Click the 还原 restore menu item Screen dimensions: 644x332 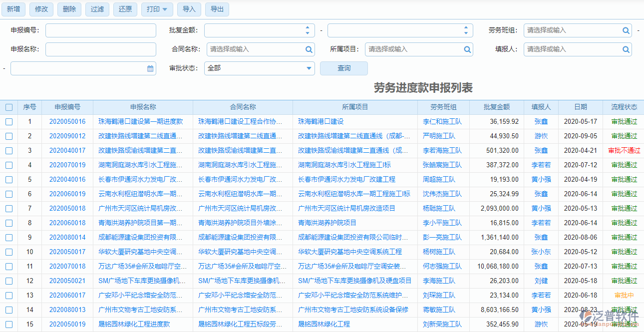click(125, 9)
